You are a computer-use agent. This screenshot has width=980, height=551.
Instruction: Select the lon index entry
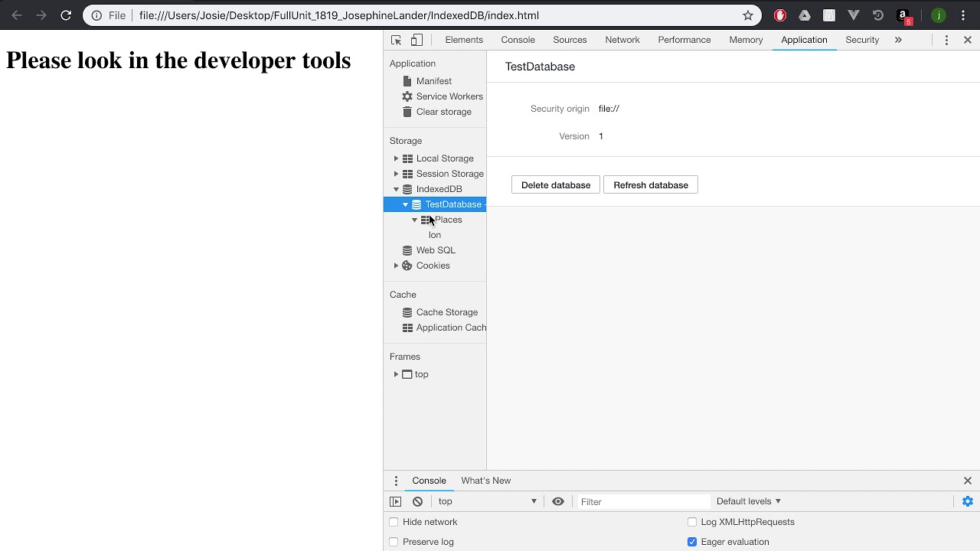435,235
